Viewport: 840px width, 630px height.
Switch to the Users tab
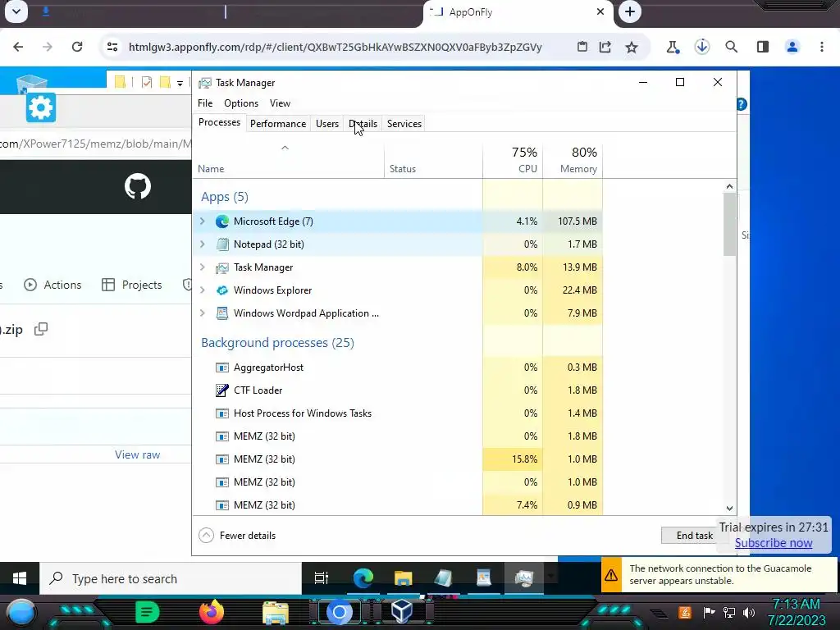coord(327,124)
